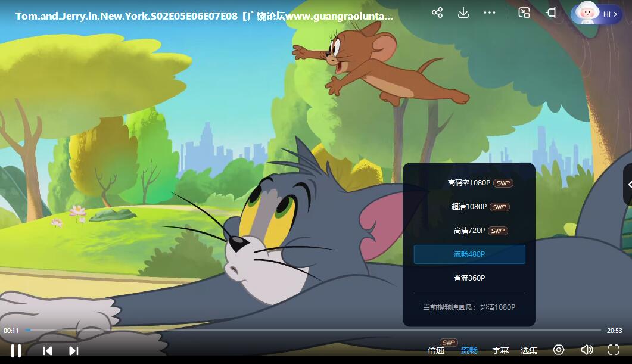Click the 20:53 total duration label

click(614, 331)
